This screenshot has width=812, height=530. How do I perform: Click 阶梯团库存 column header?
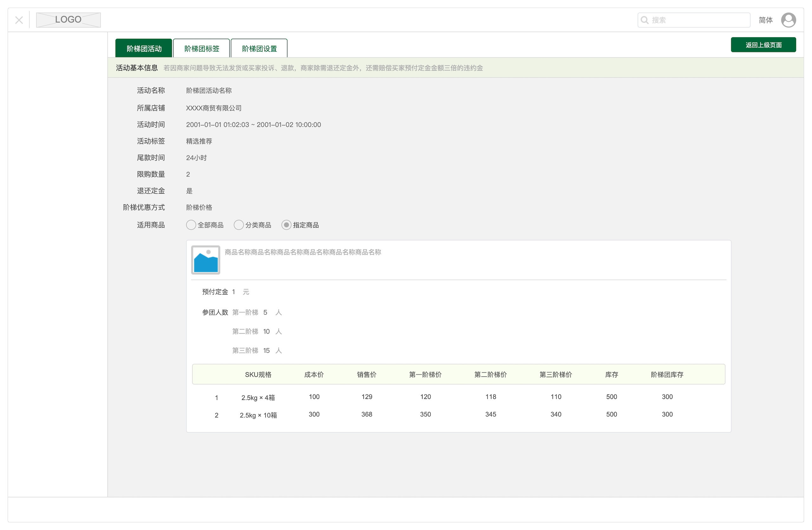[x=667, y=374]
